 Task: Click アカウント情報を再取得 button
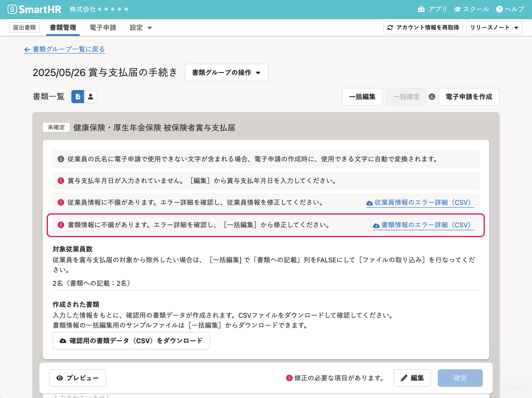coord(423,28)
